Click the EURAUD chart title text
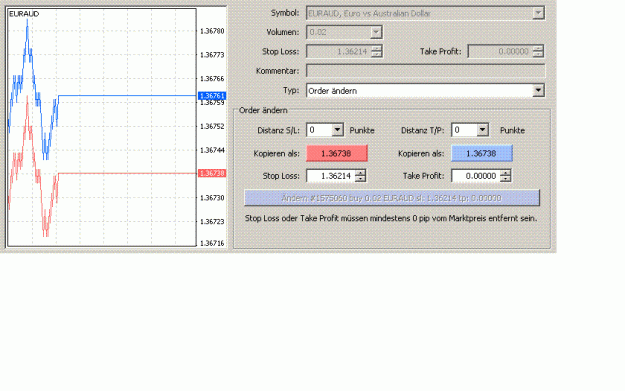This screenshot has height=391, width=625. (24, 14)
